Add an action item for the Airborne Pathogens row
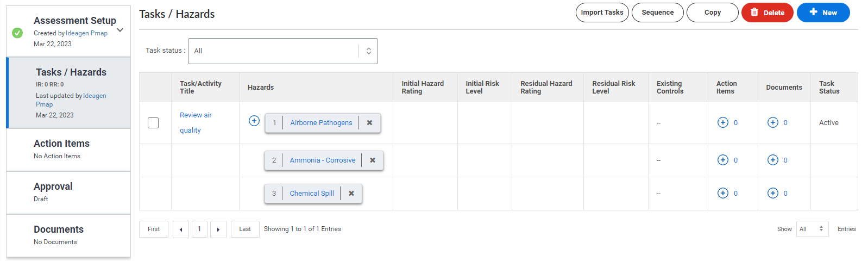868x261 pixels. tap(723, 122)
